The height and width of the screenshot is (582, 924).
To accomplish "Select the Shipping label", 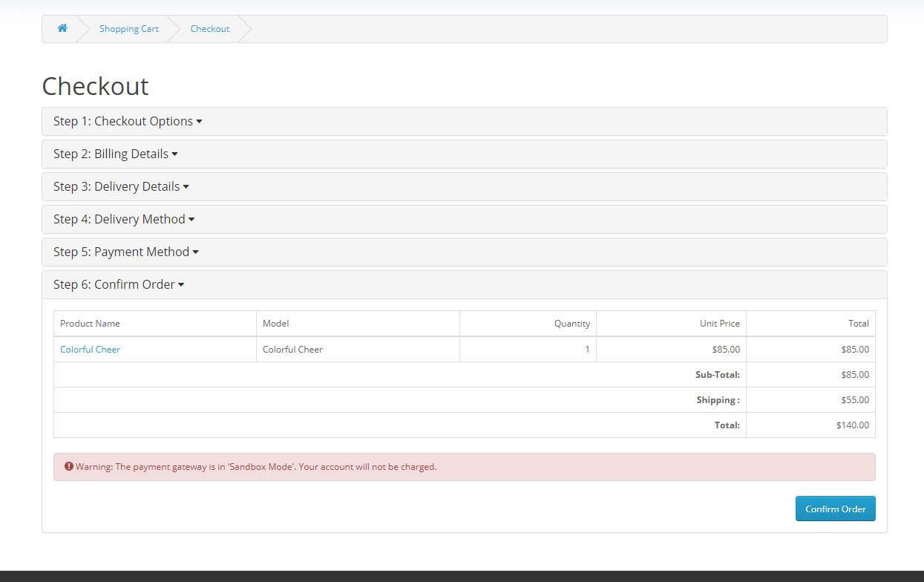I will (718, 400).
